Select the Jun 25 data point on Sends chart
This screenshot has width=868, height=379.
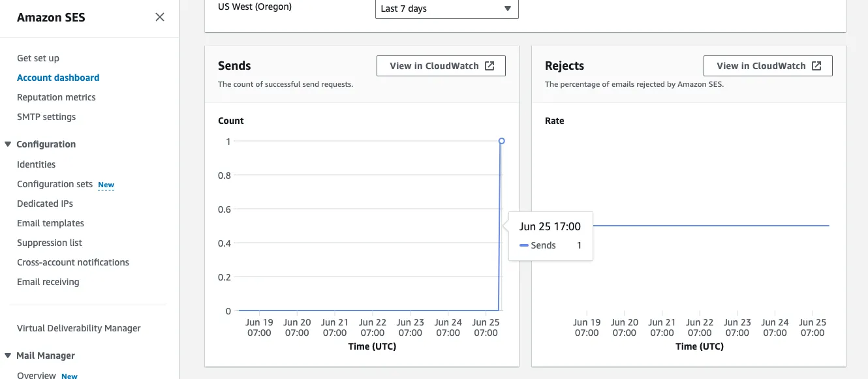click(x=501, y=141)
